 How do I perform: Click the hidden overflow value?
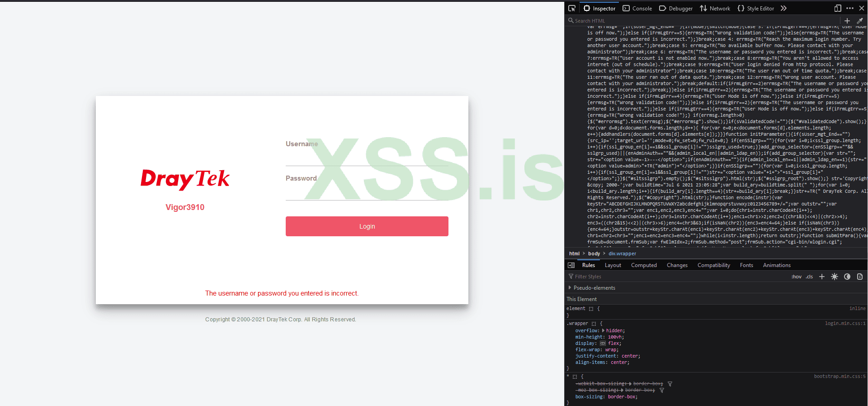pos(614,330)
